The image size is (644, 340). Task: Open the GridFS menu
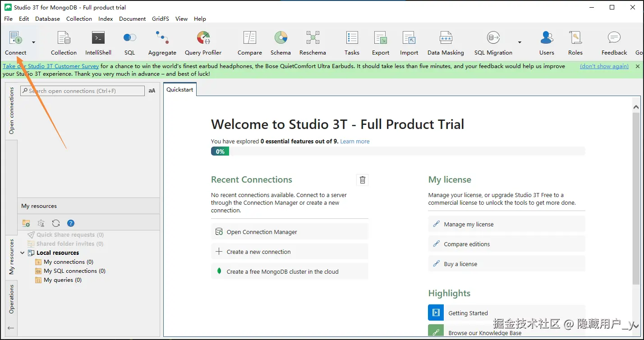coord(160,19)
